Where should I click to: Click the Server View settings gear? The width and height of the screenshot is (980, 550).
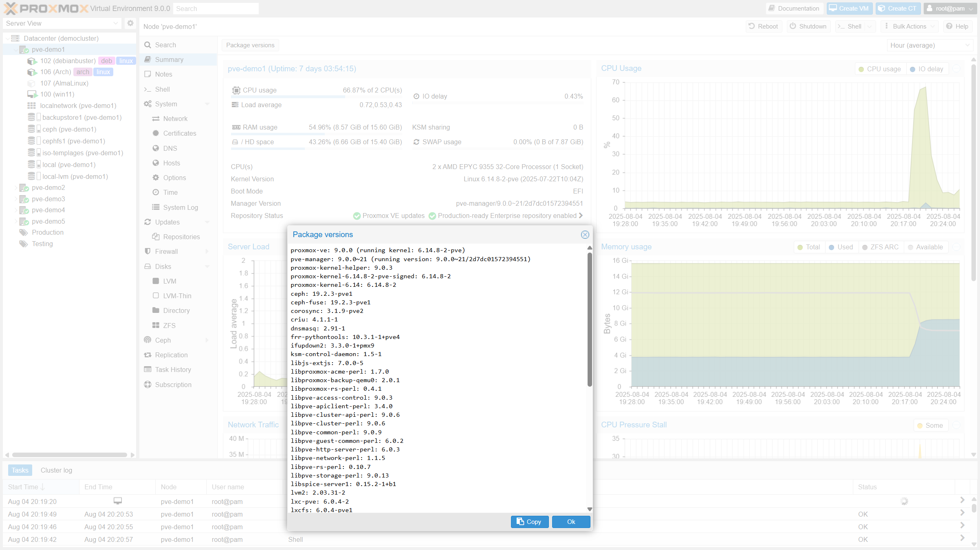[130, 23]
